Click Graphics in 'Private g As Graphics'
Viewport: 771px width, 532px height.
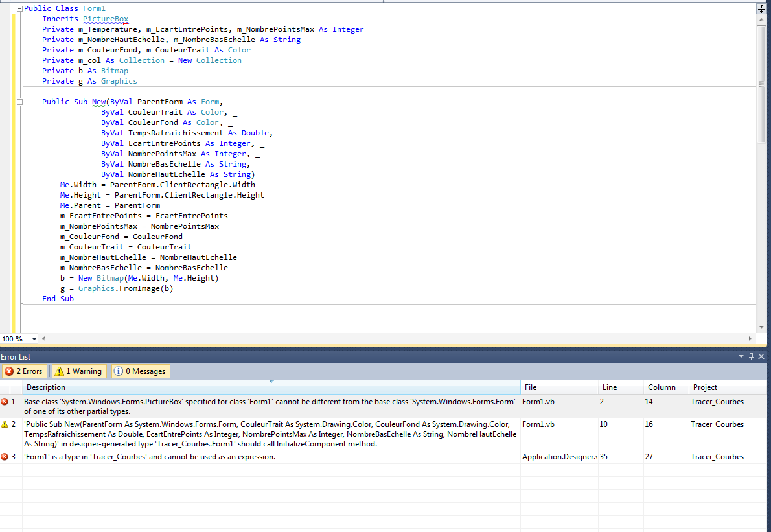[x=119, y=81]
